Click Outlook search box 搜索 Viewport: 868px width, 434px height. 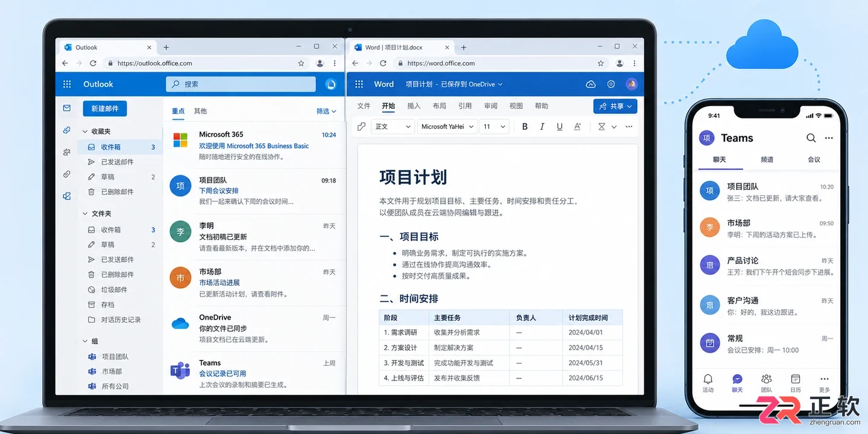241,84
